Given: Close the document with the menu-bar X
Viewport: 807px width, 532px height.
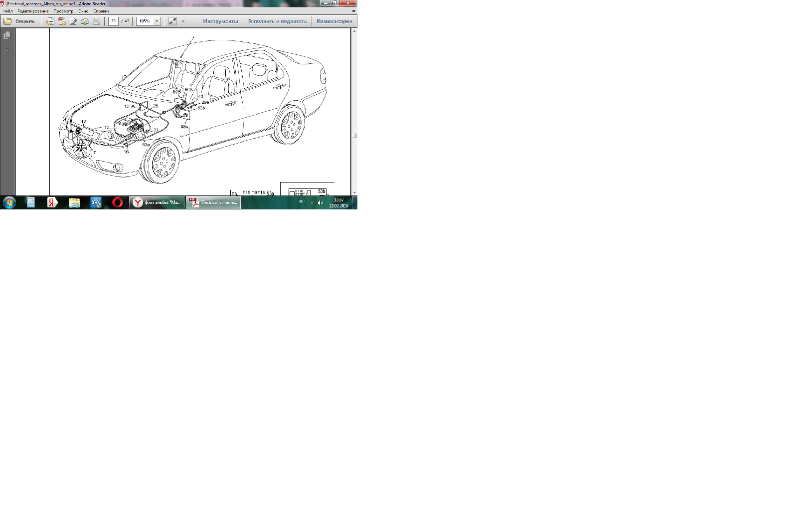Looking at the screenshot, I should [x=353, y=11].
